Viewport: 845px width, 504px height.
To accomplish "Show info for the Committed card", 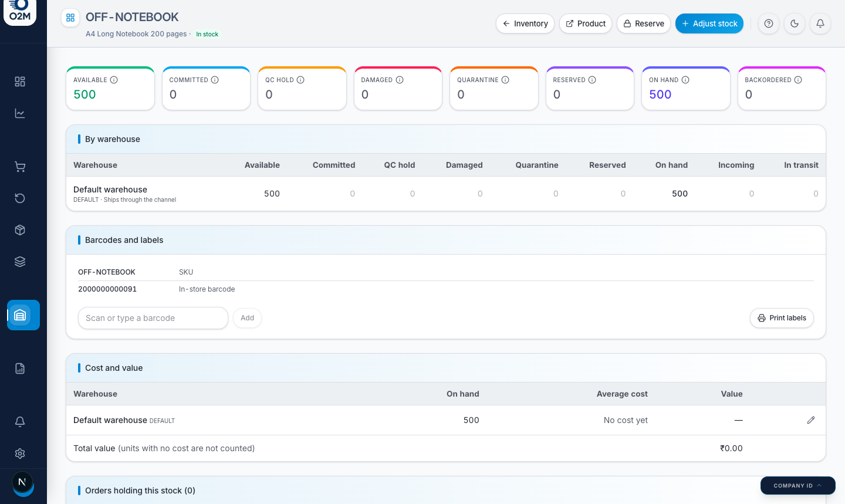I will tap(215, 80).
